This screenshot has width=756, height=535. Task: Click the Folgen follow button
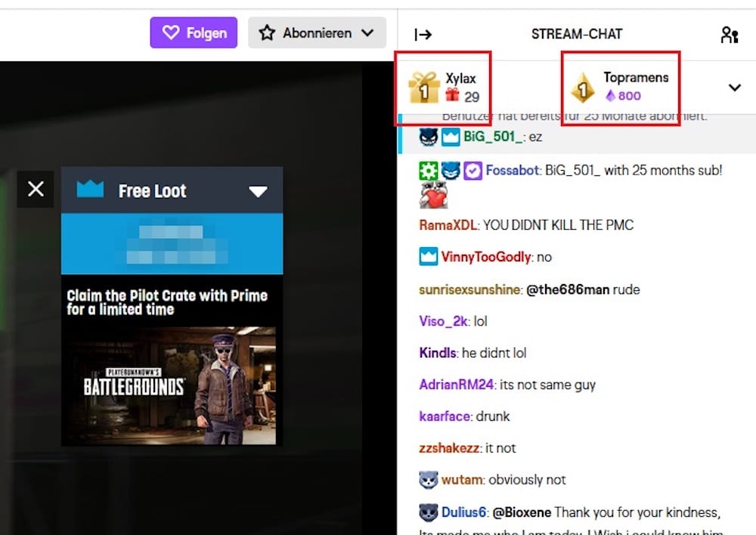click(x=194, y=33)
